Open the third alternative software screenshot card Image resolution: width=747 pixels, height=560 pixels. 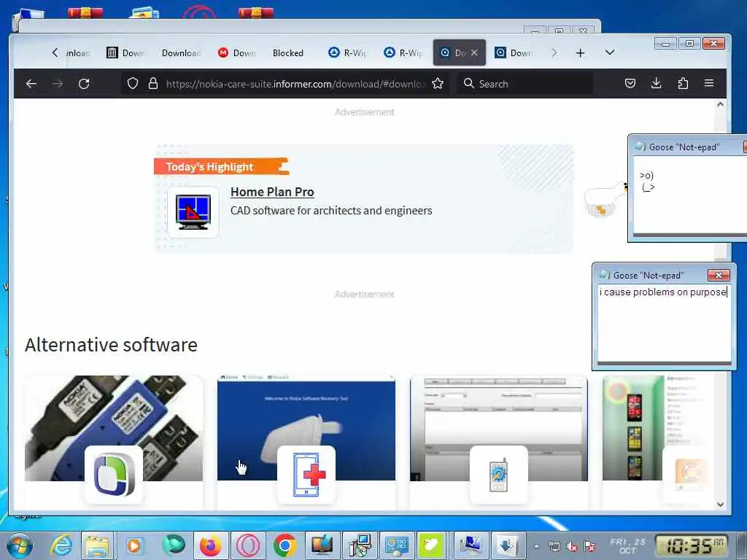(499, 428)
